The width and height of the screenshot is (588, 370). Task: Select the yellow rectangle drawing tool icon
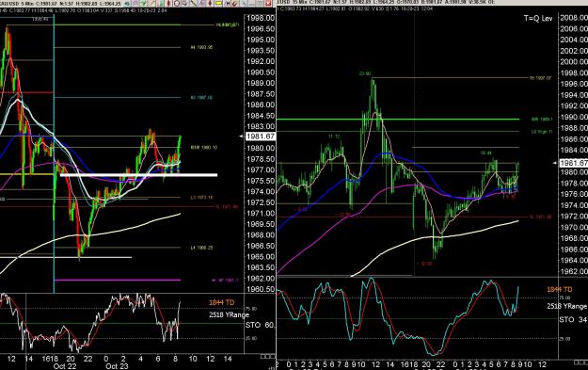pyautogui.click(x=218, y=3)
